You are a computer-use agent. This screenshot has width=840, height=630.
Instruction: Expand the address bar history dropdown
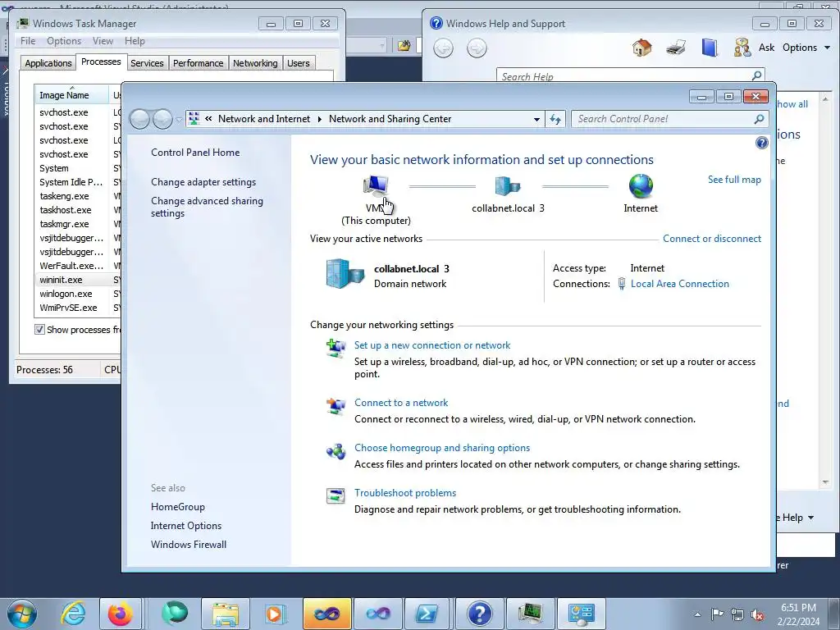point(536,119)
